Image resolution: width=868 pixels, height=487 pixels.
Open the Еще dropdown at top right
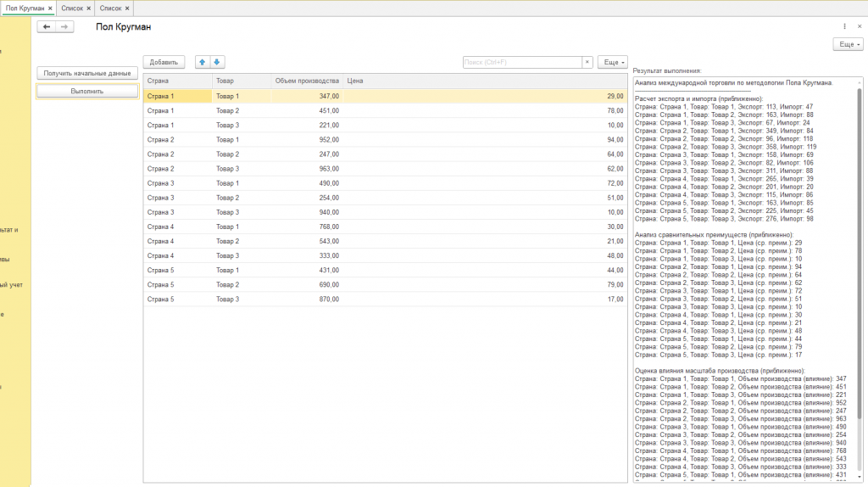(848, 44)
